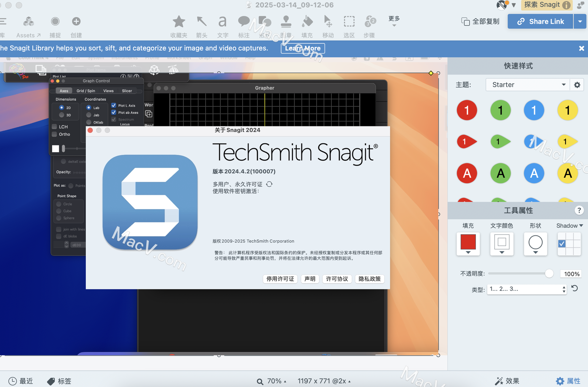The height and width of the screenshot is (387, 588).
Task: Refresh license status icon in About dialog
Action: (269, 184)
